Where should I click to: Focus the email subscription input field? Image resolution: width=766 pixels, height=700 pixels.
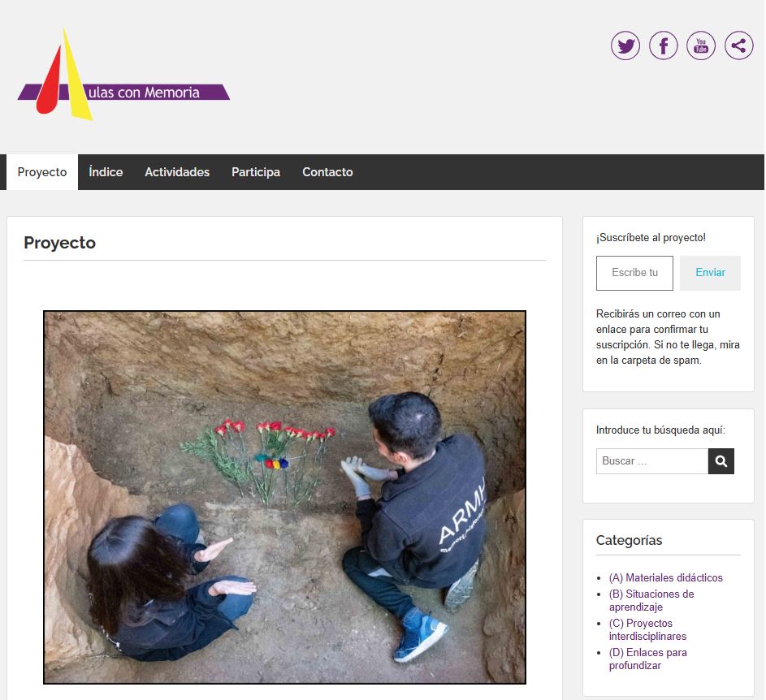point(634,273)
